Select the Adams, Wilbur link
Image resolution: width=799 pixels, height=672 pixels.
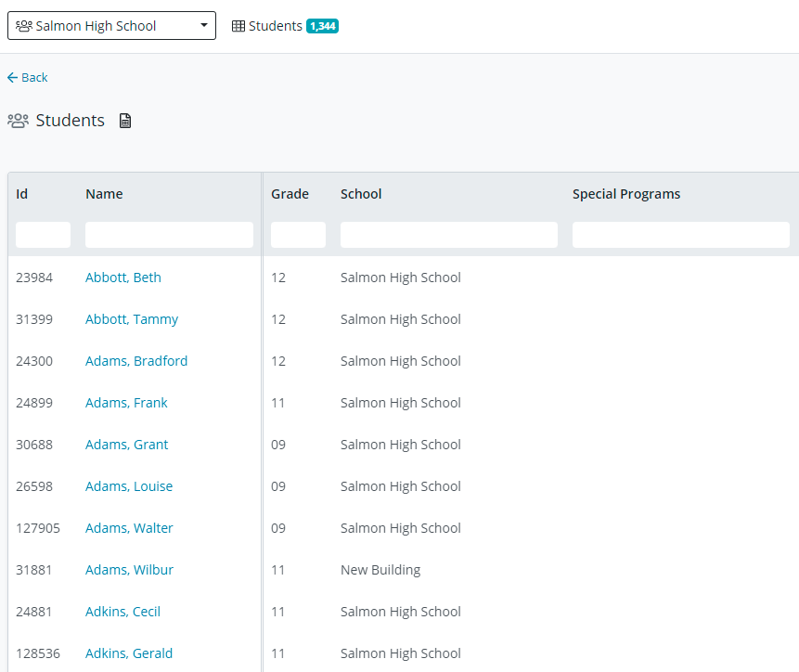[129, 570]
